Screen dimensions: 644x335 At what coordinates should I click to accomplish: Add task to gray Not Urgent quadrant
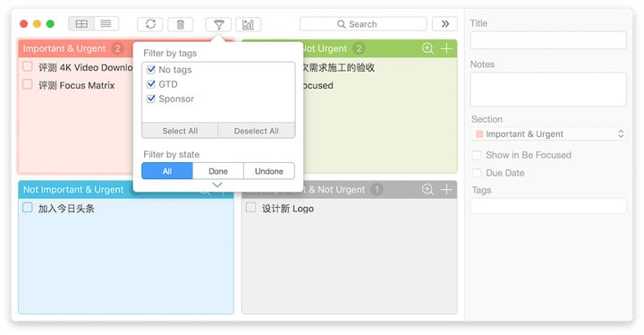click(446, 189)
